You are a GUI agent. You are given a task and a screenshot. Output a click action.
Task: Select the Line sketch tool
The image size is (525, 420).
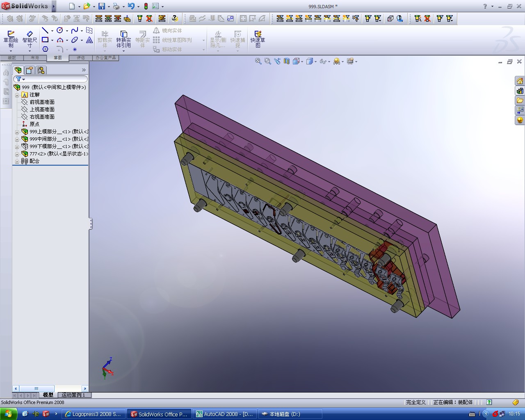[45, 30]
